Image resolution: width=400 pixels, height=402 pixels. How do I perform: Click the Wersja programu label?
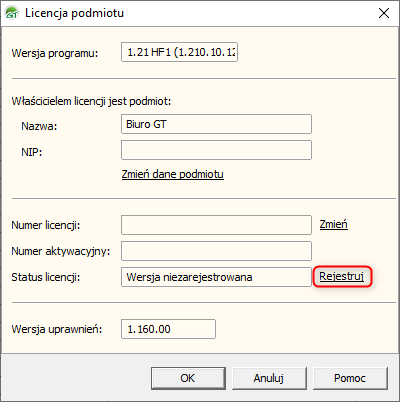pyautogui.click(x=55, y=53)
